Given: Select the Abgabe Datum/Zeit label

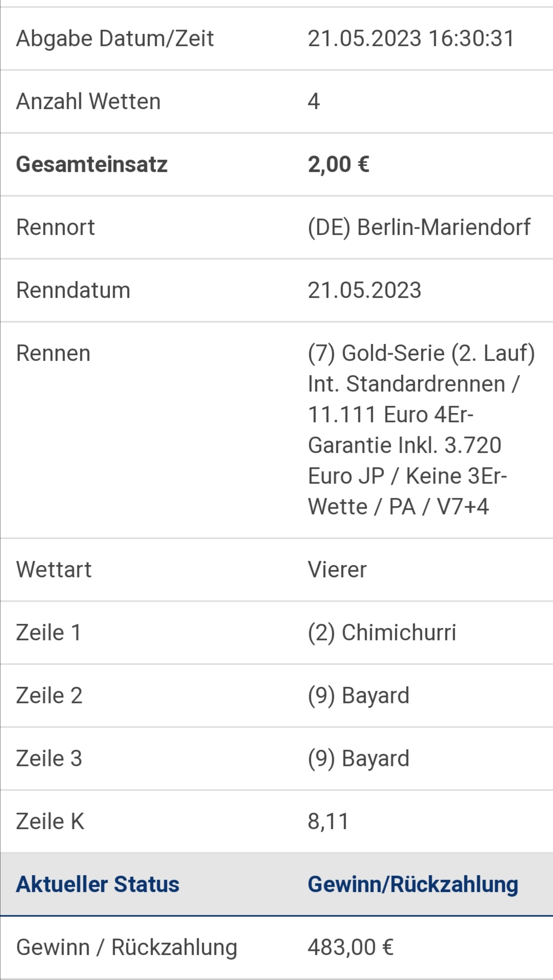Looking at the screenshot, I should click(115, 39).
